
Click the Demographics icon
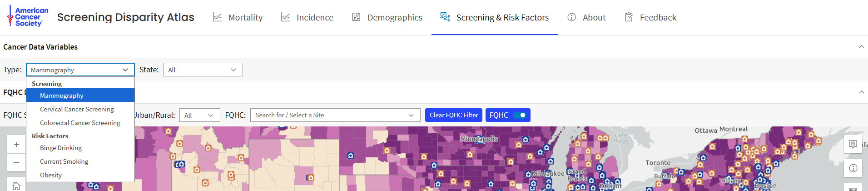pyautogui.click(x=356, y=17)
